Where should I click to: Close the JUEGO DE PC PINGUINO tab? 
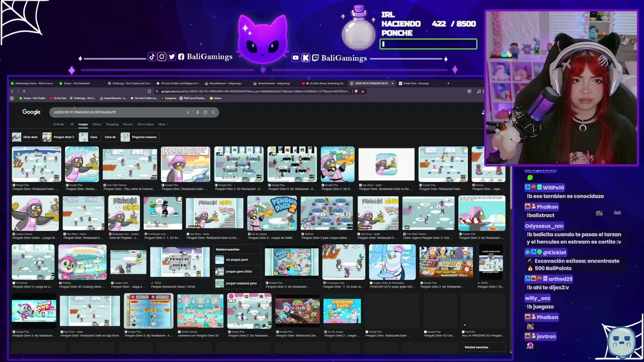tap(392, 83)
